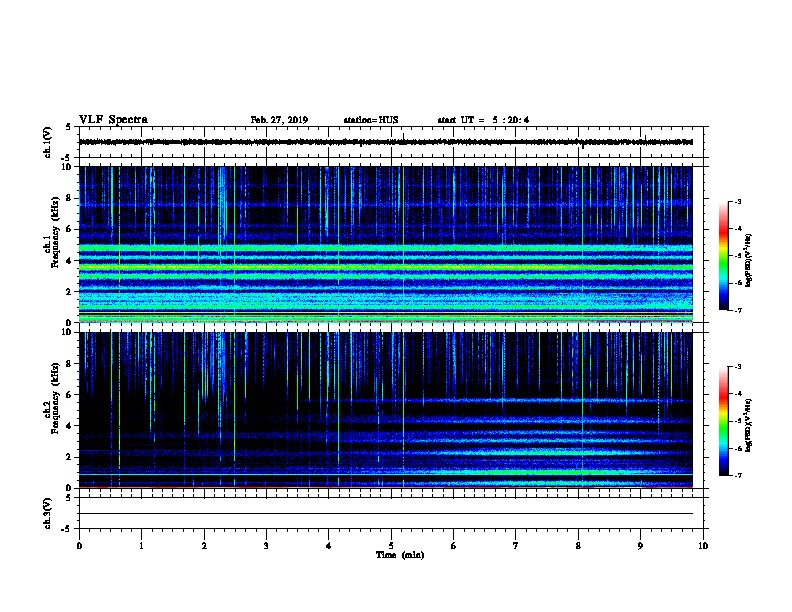Click the "VLF Spectra" plot title
792x612 pixels.
[113, 120]
